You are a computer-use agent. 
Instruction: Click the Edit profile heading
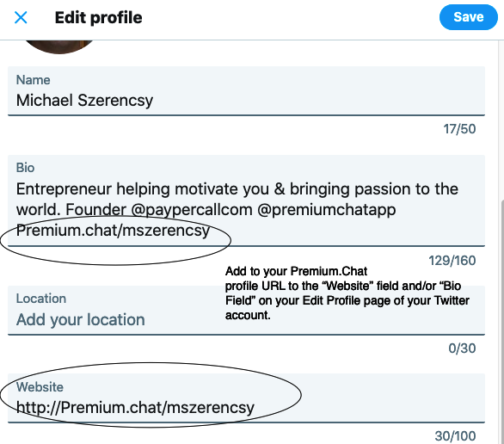point(98,17)
